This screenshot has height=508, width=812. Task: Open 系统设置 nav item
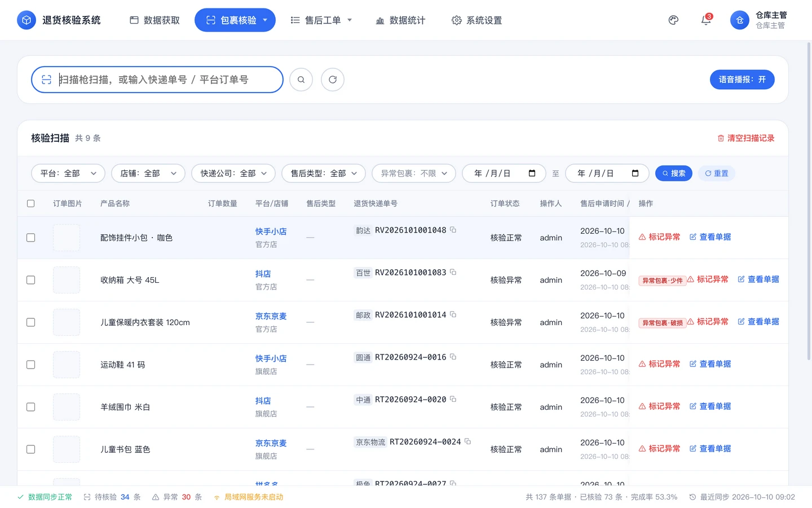(x=477, y=20)
